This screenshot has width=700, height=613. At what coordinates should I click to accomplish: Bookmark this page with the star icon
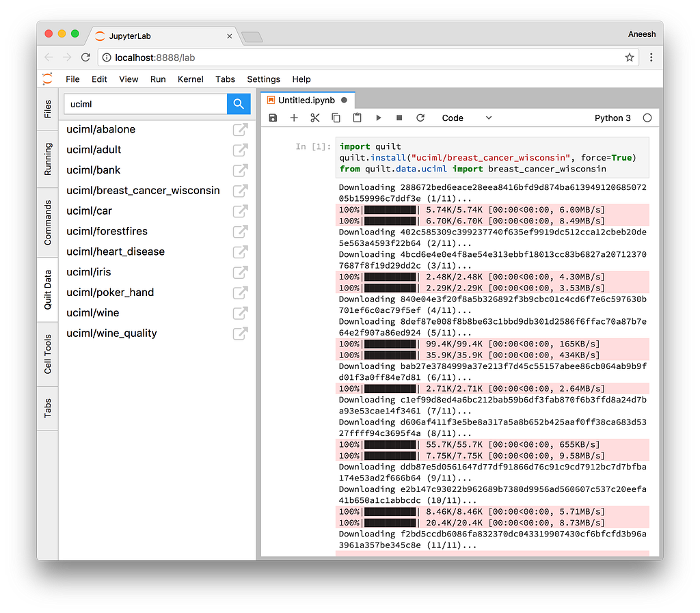(630, 57)
